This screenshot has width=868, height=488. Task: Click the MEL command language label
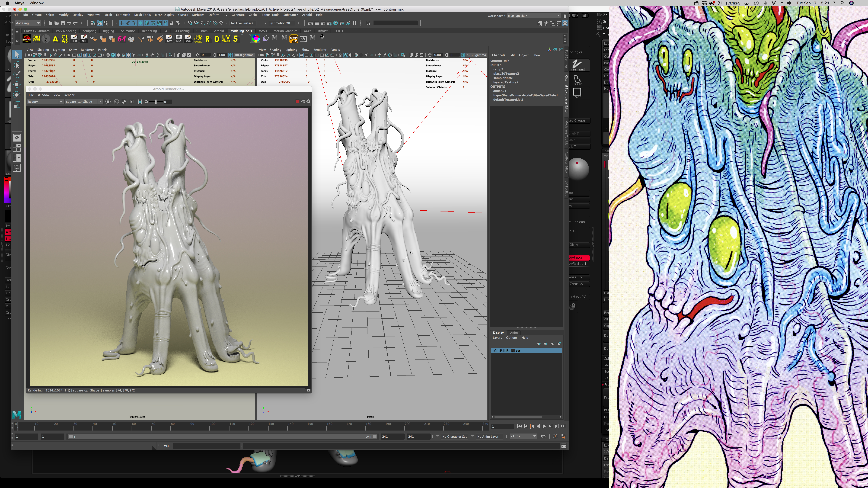(166, 446)
